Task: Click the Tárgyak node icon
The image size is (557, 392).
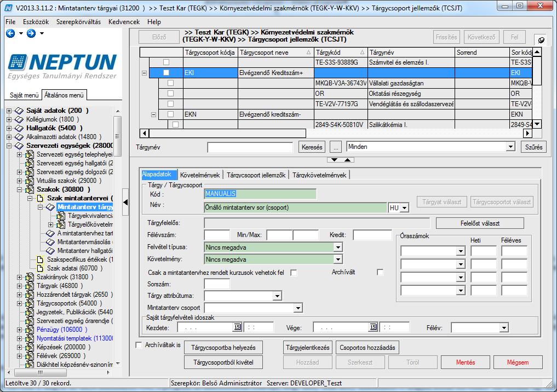Action: (x=30, y=286)
